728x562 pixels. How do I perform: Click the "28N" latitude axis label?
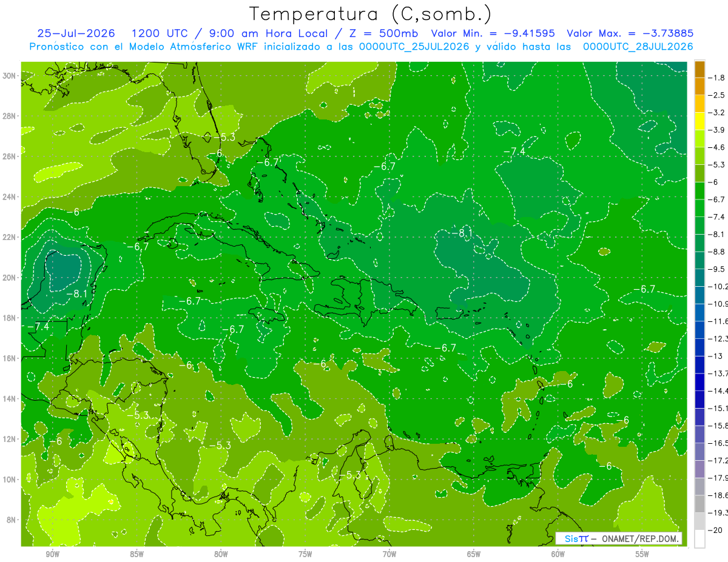(10, 116)
